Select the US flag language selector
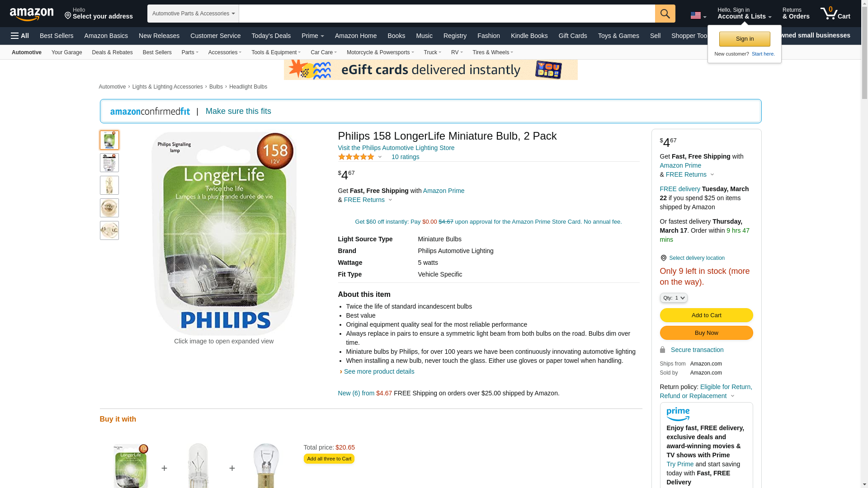Image resolution: width=868 pixels, height=488 pixels. (x=698, y=15)
